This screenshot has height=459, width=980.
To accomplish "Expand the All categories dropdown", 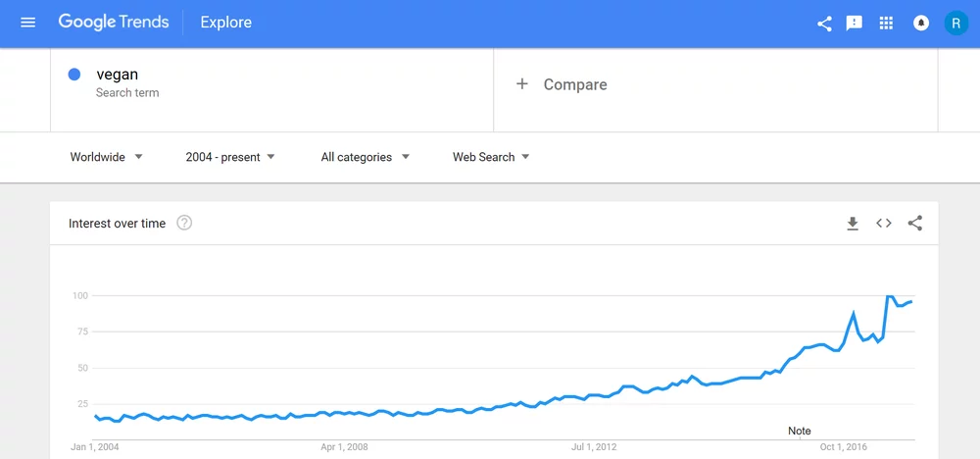I will tap(366, 157).
